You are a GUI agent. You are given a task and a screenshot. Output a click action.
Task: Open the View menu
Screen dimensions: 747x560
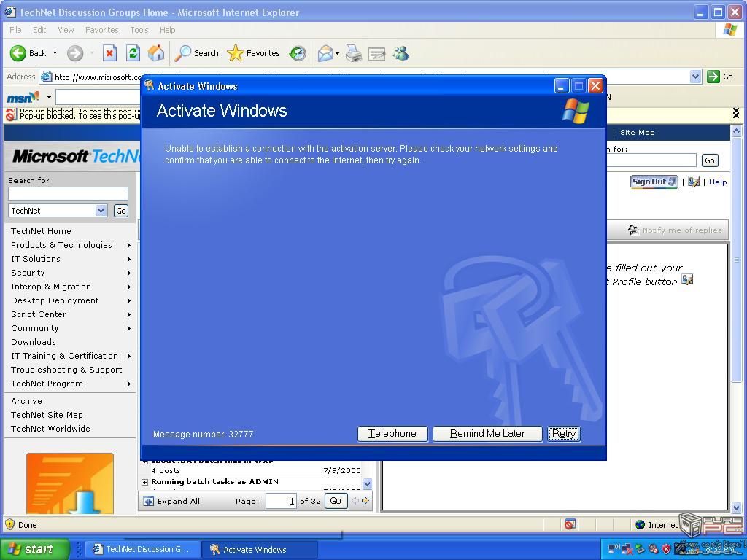click(x=66, y=30)
